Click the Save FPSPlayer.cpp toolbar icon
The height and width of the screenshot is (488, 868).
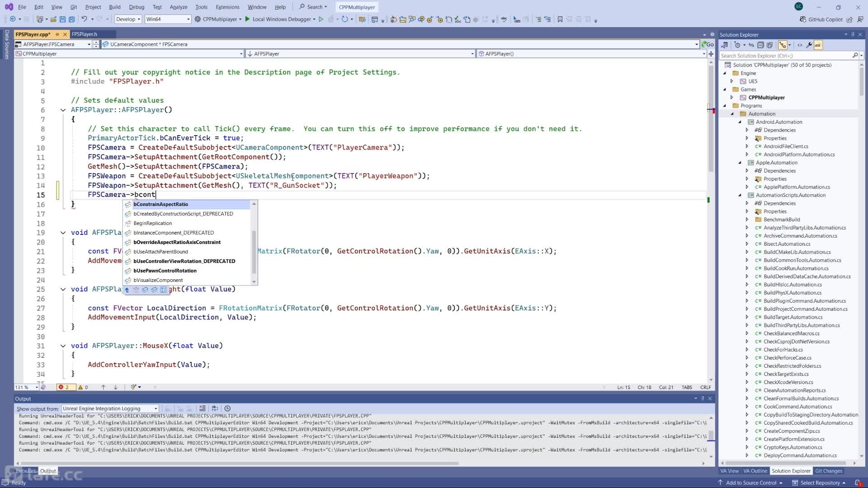pyautogui.click(x=62, y=19)
